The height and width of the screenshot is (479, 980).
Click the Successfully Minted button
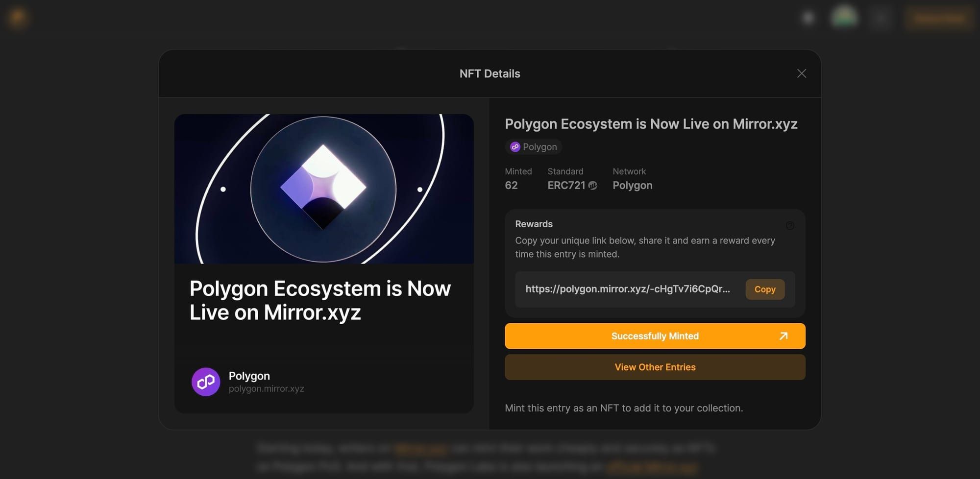point(655,336)
